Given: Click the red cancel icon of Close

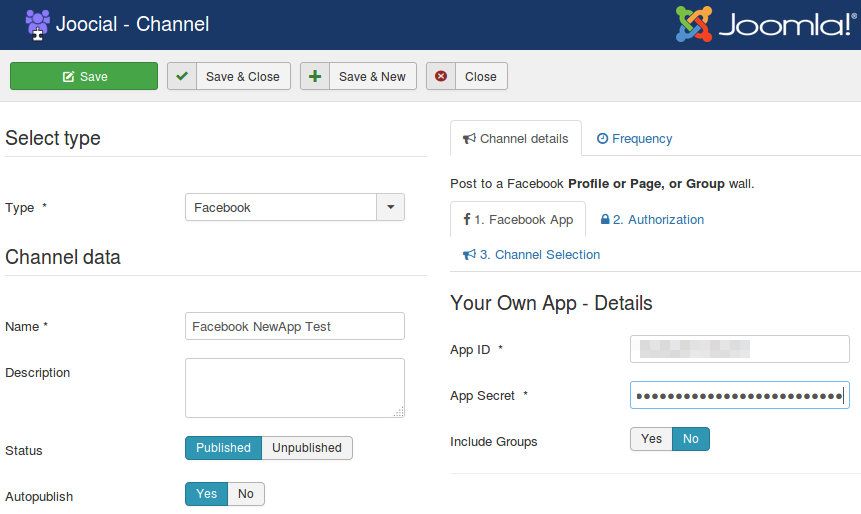Looking at the screenshot, I should click(441, 76).
